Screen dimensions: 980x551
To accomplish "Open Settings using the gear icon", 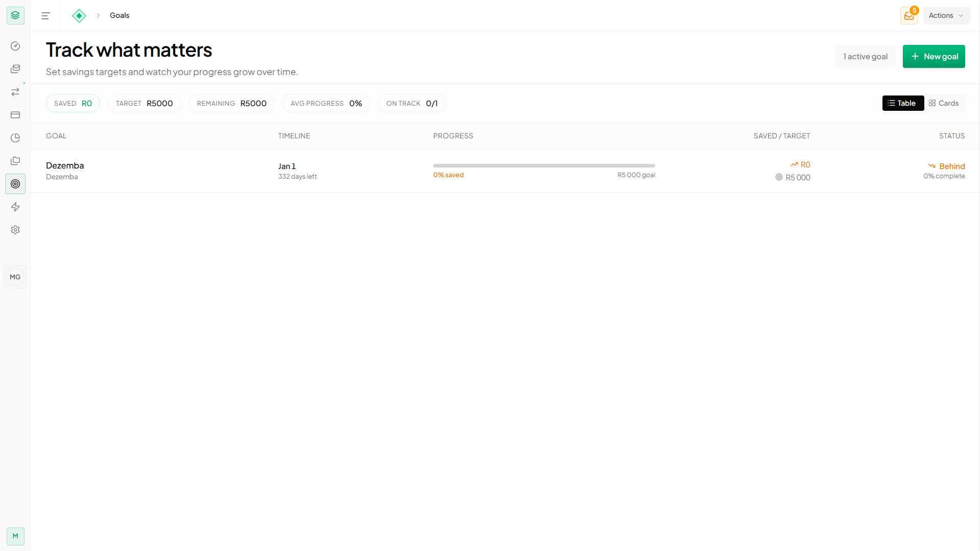I will point(15,230).
